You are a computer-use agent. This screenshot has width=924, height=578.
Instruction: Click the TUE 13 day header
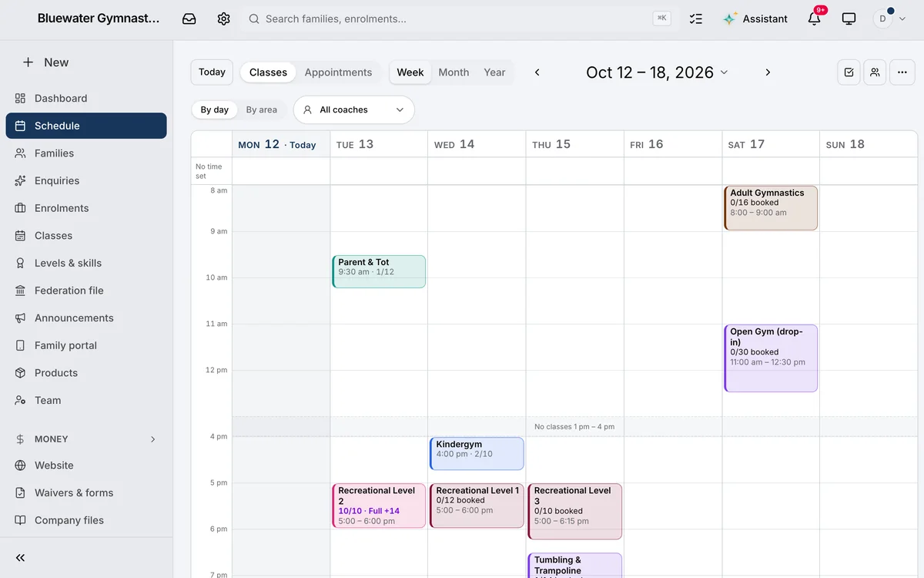coord(379,144)
